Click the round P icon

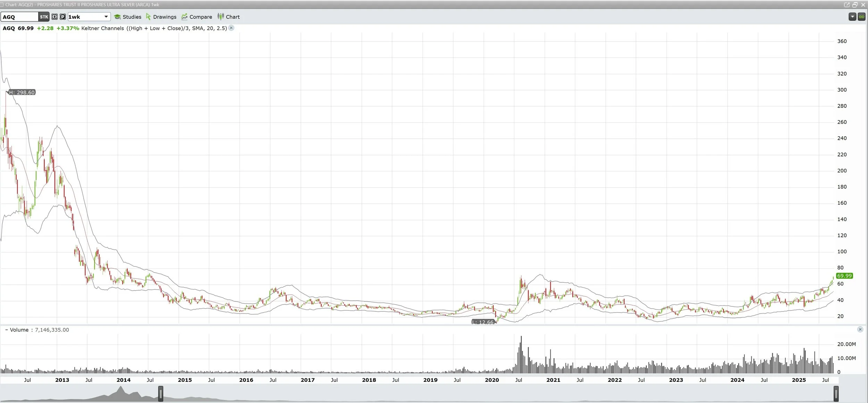tap(62, 17)
